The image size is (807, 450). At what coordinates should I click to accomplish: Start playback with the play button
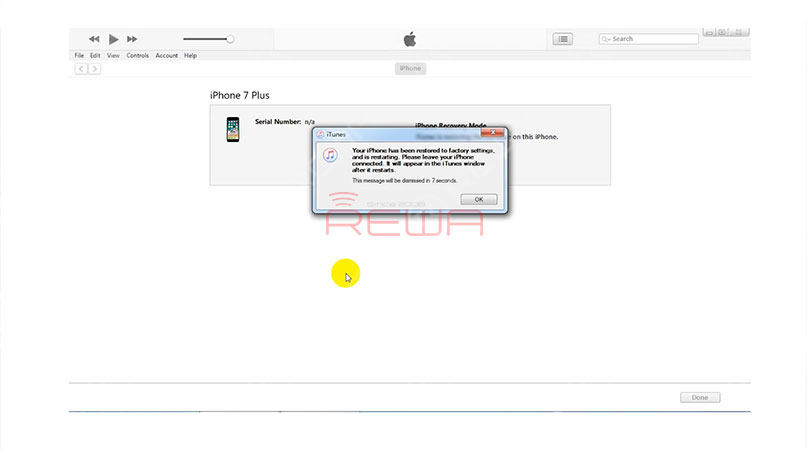pyautogui.click(x=113, y=39)
